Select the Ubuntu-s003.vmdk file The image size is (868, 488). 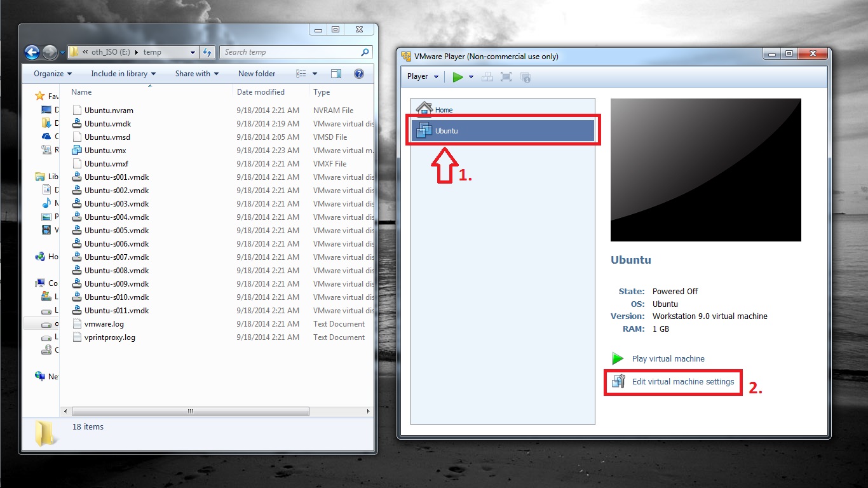tap(116, 203)
